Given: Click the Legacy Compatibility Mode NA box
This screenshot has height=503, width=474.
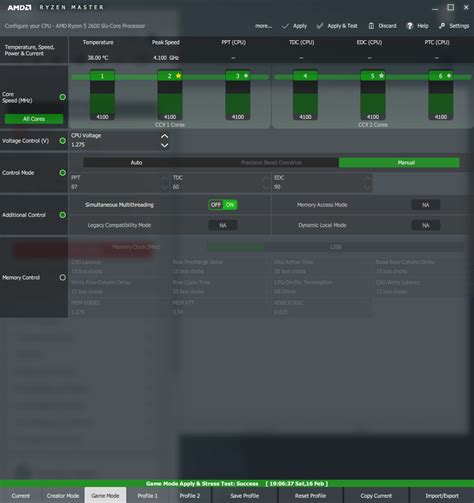Looking at the screenshot, I should point(223,226).
